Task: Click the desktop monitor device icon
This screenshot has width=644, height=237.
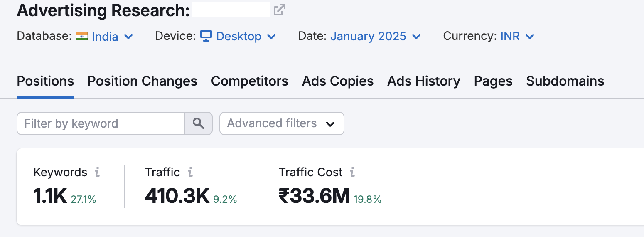Action: tap(206, 36)
